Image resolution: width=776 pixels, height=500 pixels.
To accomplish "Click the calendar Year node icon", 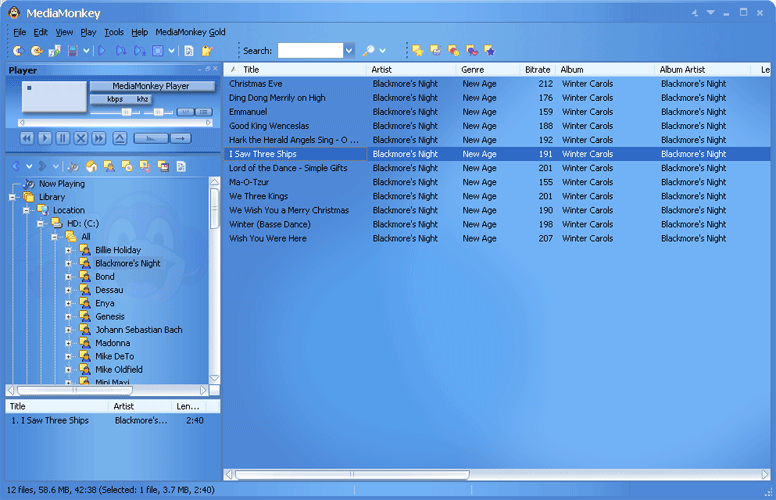I will pyautogui.click(x=163, y=166).
